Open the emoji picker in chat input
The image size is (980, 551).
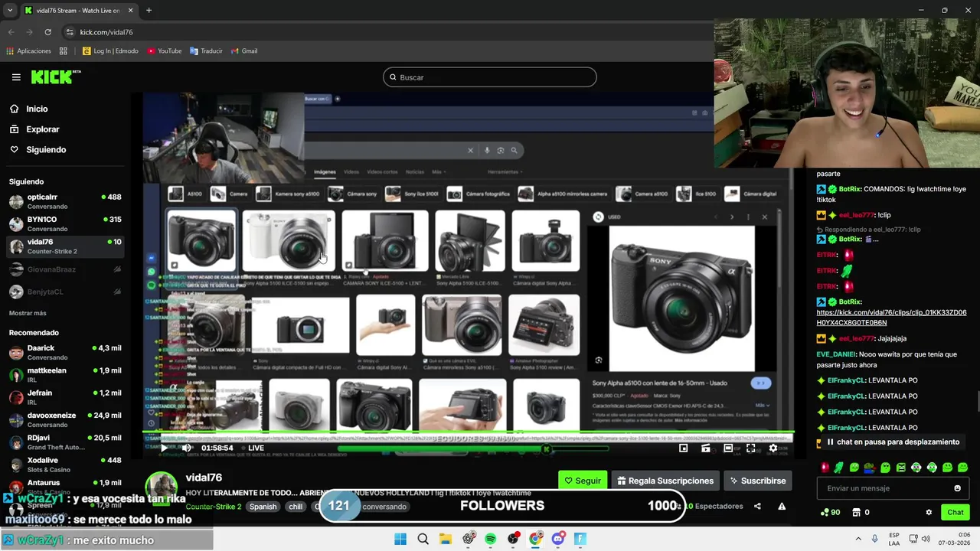pyautogui.click(x=957, y=488)
